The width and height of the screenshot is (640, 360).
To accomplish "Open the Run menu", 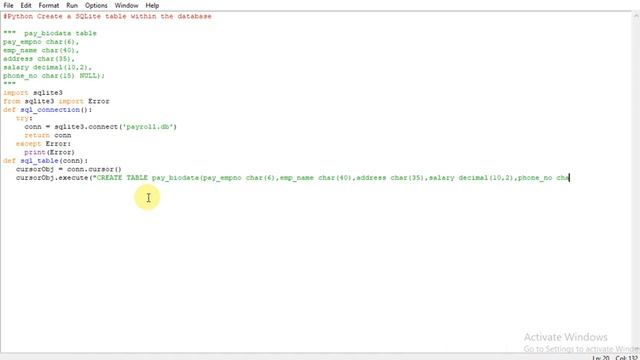I will coord(72,5).
